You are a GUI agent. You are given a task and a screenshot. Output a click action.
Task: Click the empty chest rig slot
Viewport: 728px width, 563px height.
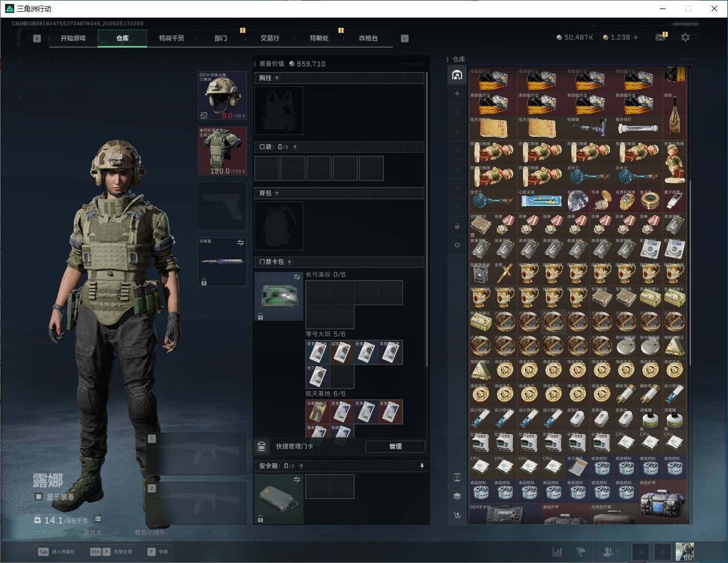[278, 111]
